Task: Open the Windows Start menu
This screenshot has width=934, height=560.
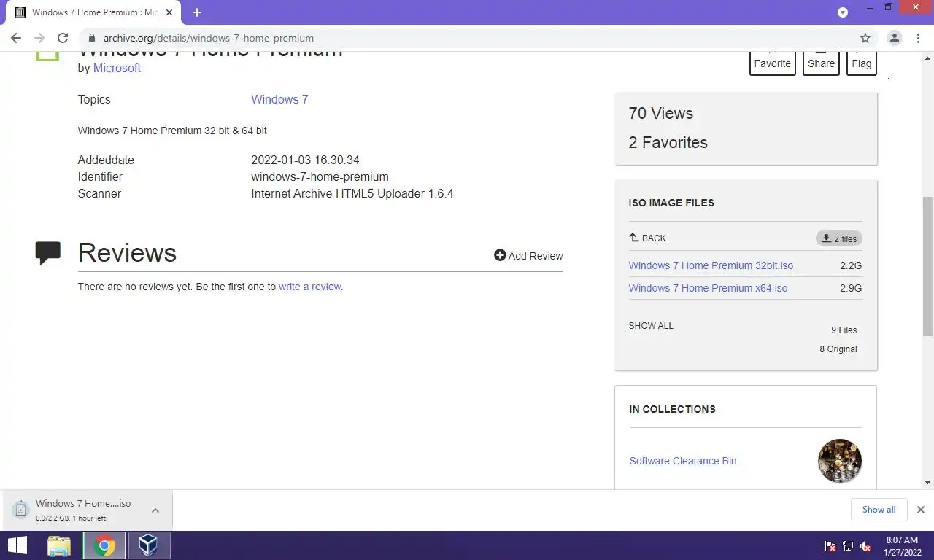Action: (x=17, y=545)
